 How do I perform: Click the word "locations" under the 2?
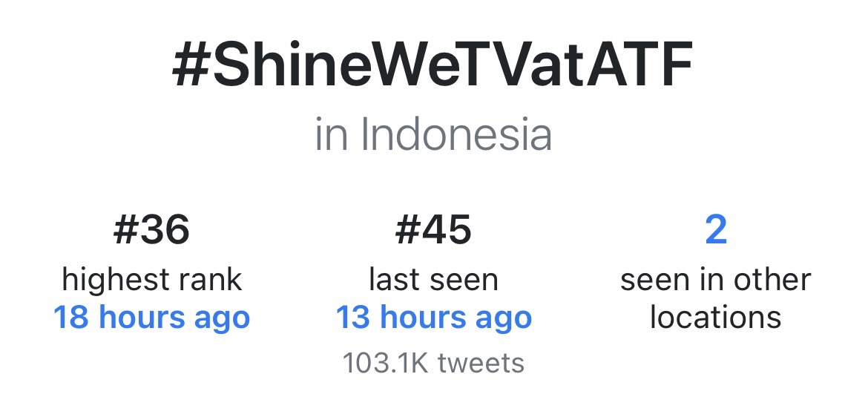(x=715, y=318)
